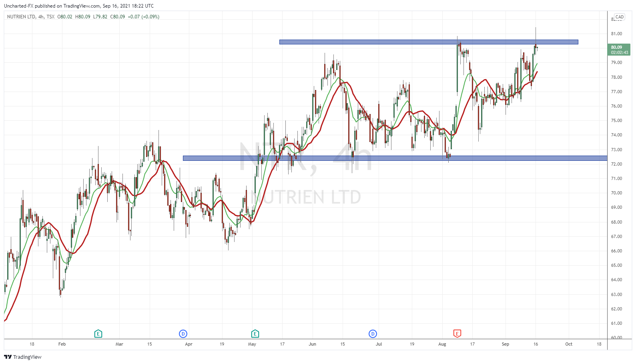This screenshot has width=636, height=364.
Task: Click the open value O80.02
Action: (65, 17)
